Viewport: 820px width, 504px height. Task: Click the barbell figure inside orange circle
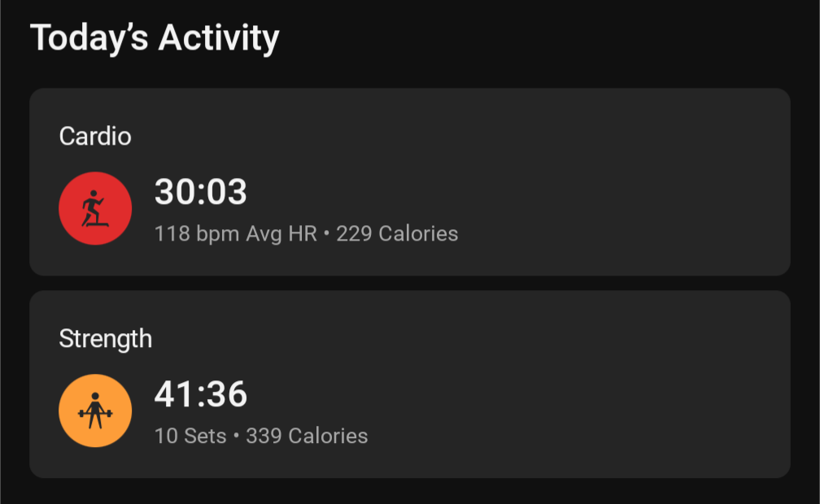[x=95, y=411]
